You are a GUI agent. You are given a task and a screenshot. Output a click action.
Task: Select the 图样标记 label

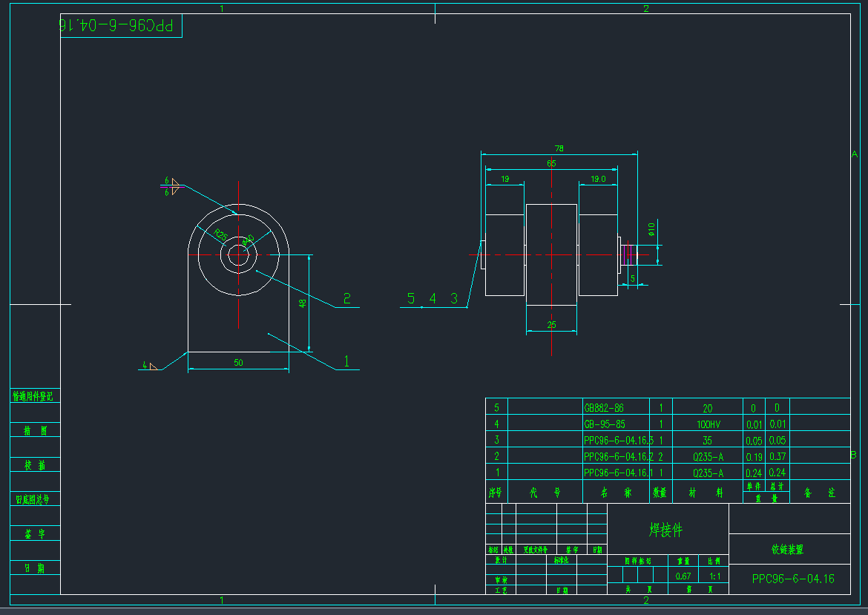pyautogui.click(x=638, y=561)
